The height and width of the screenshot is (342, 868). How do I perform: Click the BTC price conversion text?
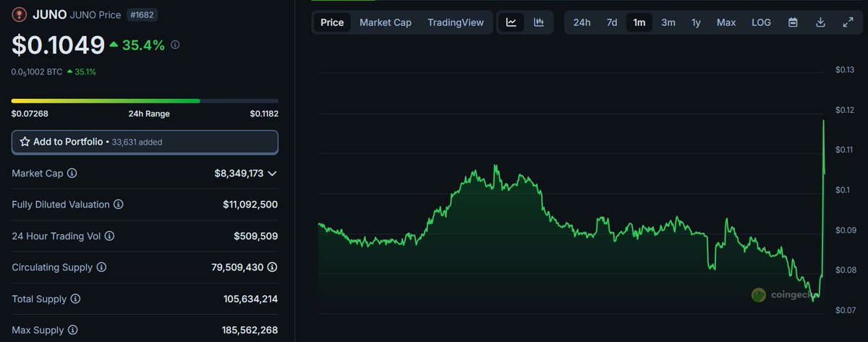37,72
